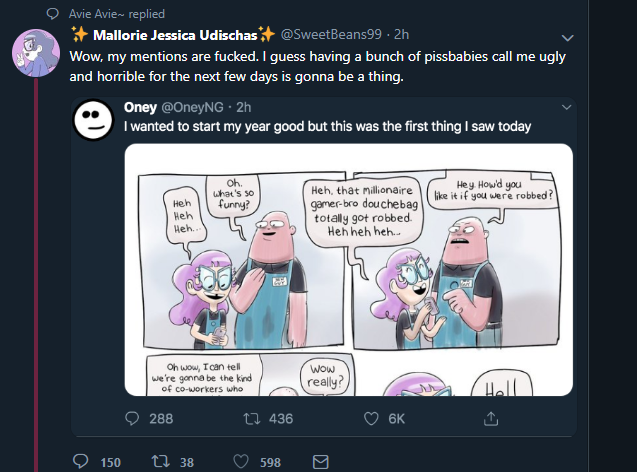This screenshot has width=637, height=472.
Task: Open the comic image in Oney's tweet
Action: point(349,270)
